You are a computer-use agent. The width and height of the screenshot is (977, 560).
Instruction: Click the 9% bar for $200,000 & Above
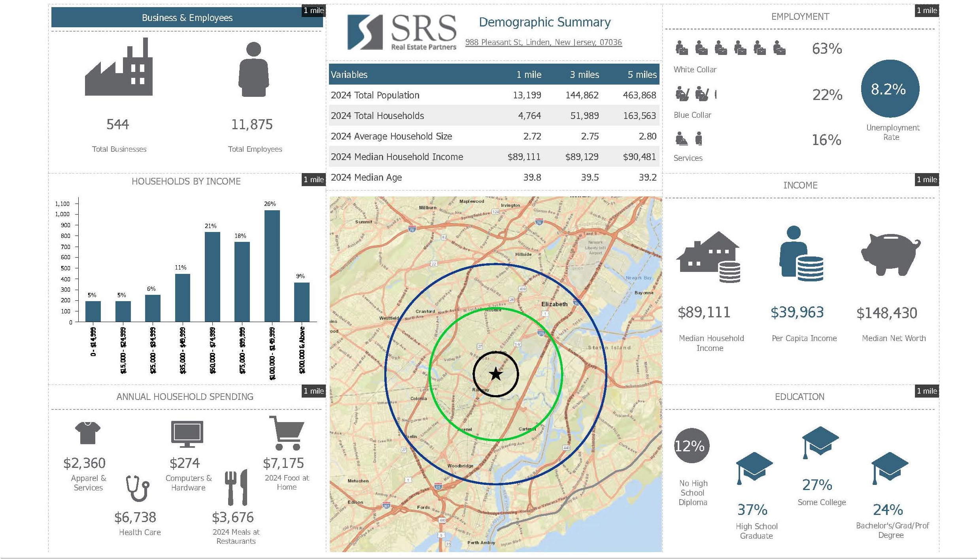tap(302, 302)
